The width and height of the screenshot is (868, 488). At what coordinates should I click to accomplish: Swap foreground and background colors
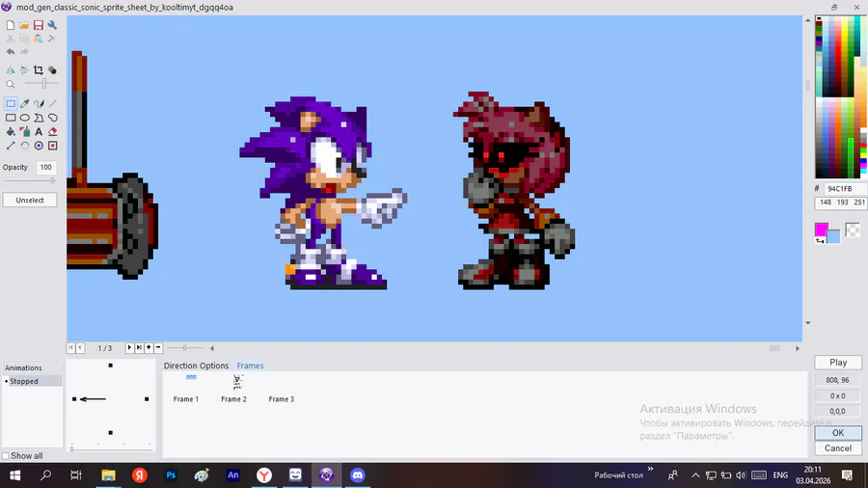pos(820,241)
